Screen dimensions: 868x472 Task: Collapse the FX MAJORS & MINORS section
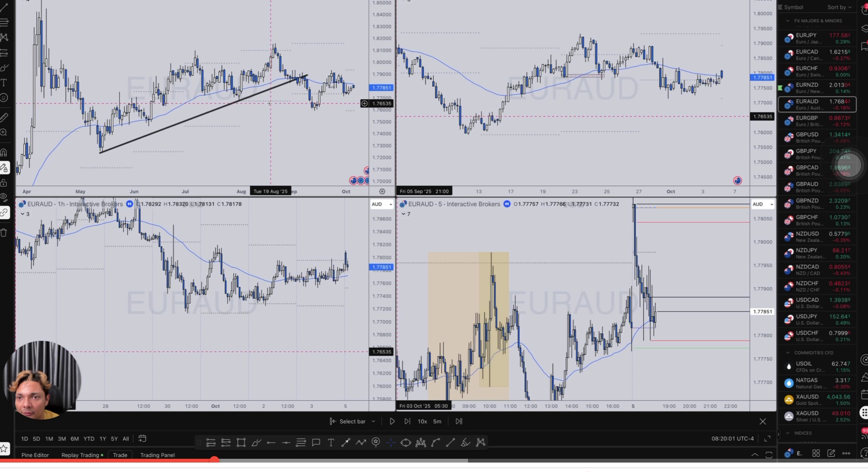[788, 21]
